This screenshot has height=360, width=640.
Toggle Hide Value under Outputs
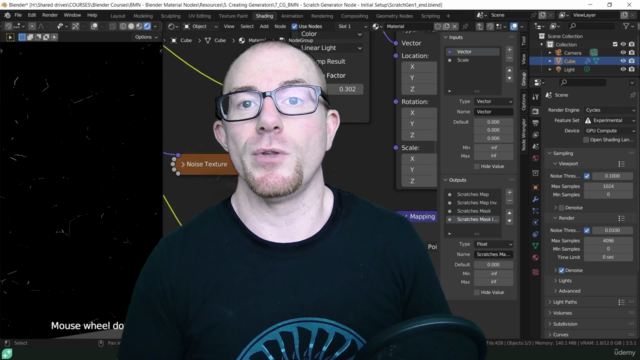click(x=476, y=292)
